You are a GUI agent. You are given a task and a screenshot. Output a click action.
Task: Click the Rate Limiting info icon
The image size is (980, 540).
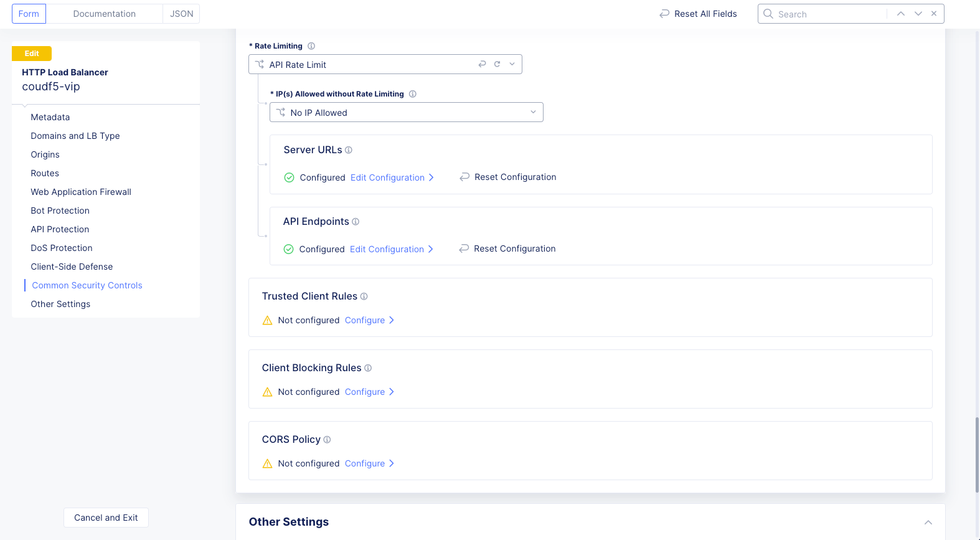pyautogui.click(x=311, y=46)
